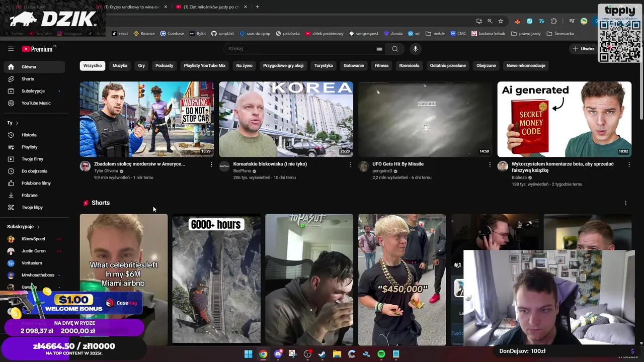Open Playlisty in the sidebar

(34, 147)
